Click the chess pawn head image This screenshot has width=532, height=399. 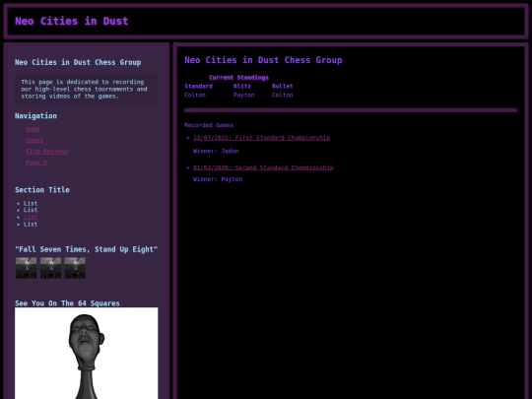(86, 354)
